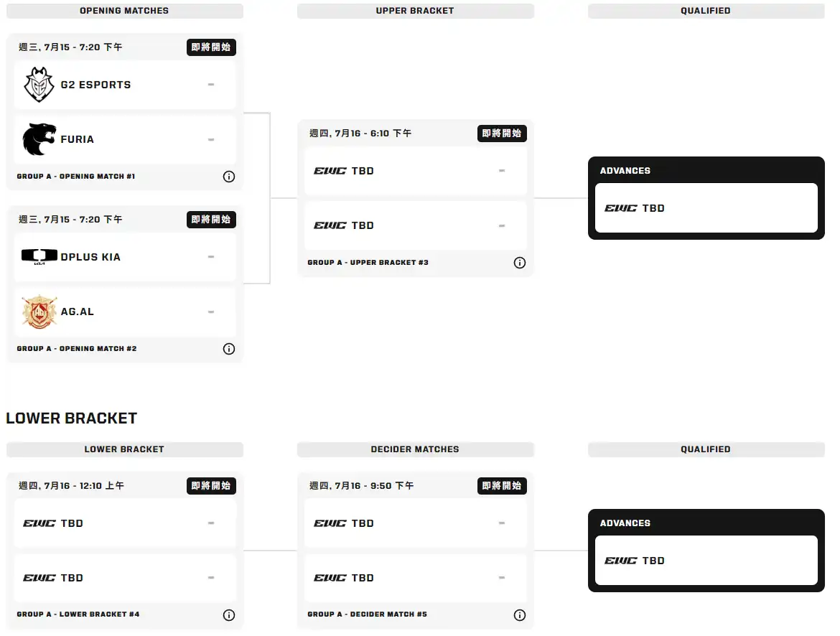Click the Dplus KIA team logo
The image size is (840, 636).
point(39,257)
